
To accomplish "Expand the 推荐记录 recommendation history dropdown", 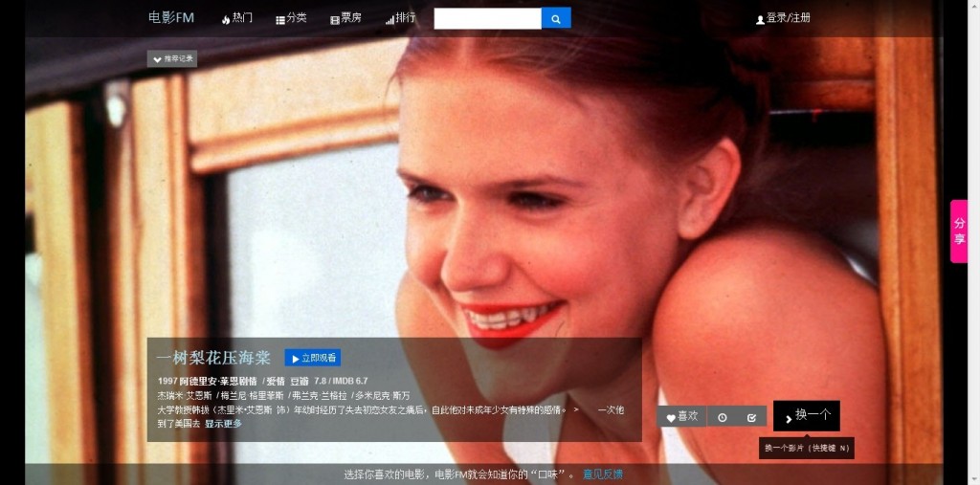I will click(x=172, y=58).
